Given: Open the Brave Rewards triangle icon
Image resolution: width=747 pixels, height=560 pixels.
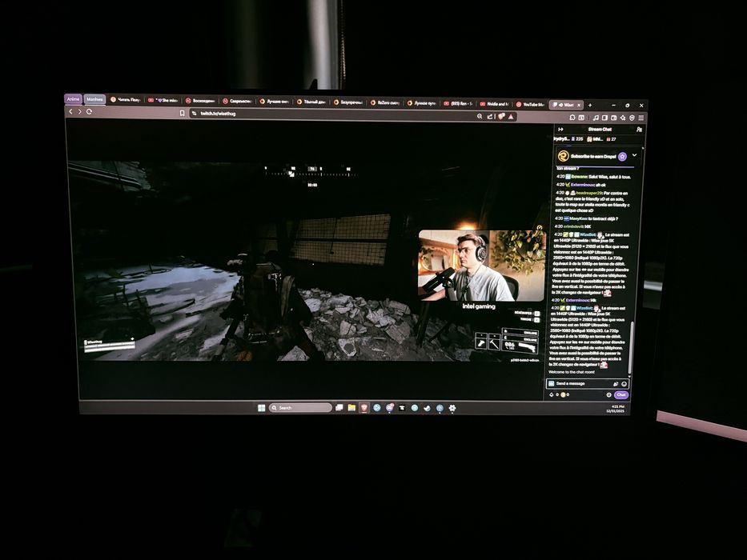Looking at the screenshot, I should (x=511, y=116).
